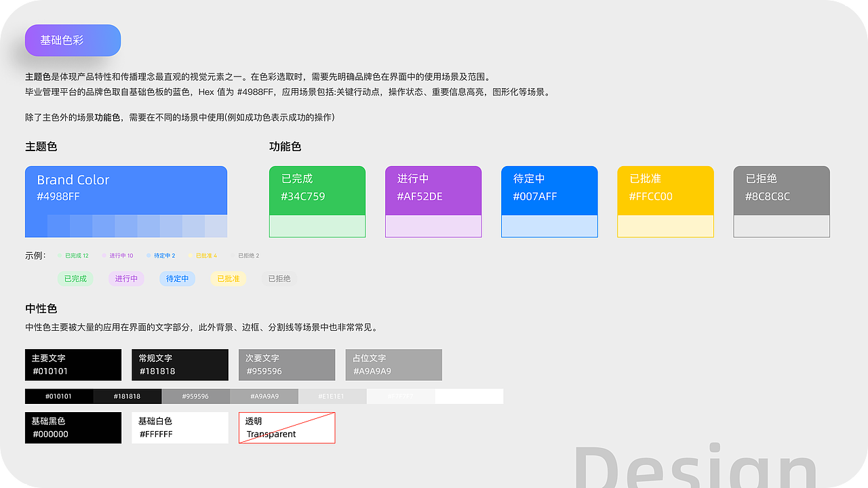Select the 已拒绝 gray pill badge
868x488 pixels.
point(279,278)
